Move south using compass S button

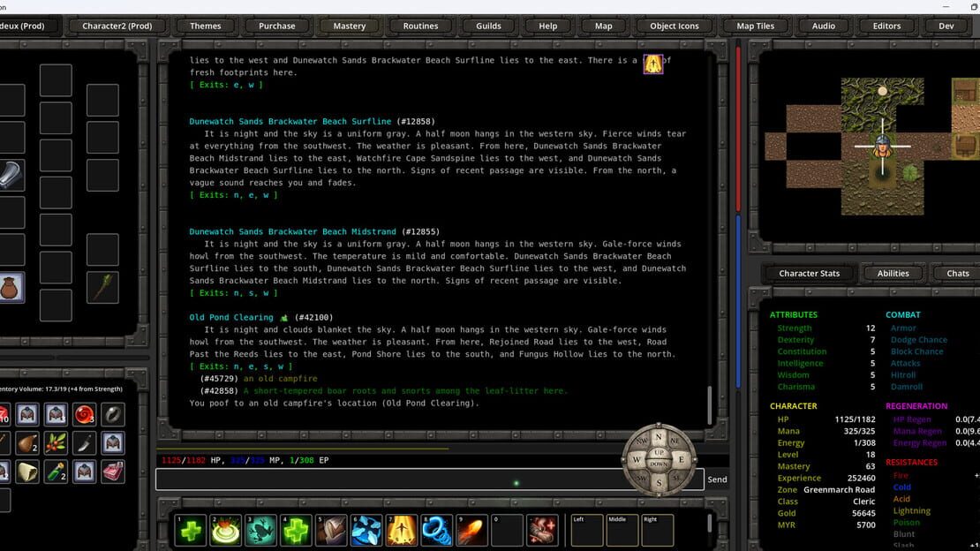tap(659, 483)
